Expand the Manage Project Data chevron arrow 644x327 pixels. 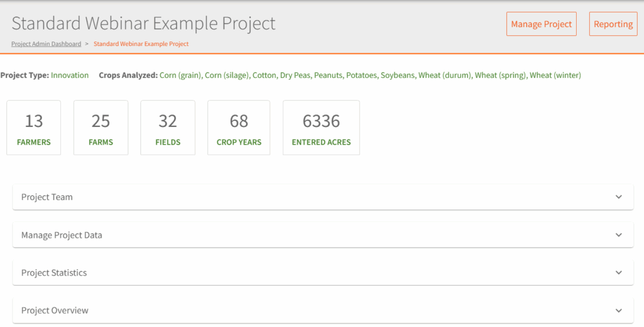pyautogui.click(x=619, y=235)
